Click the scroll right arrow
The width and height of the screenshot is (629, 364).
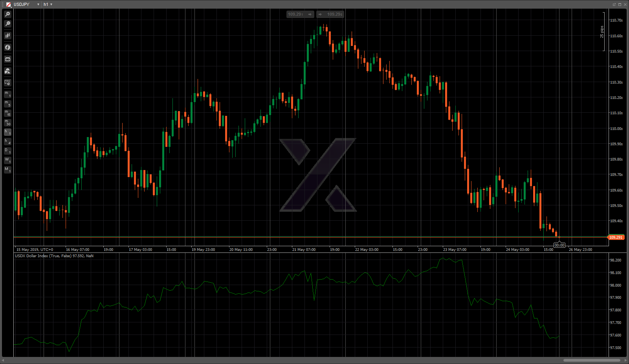(x=625, y=360)
